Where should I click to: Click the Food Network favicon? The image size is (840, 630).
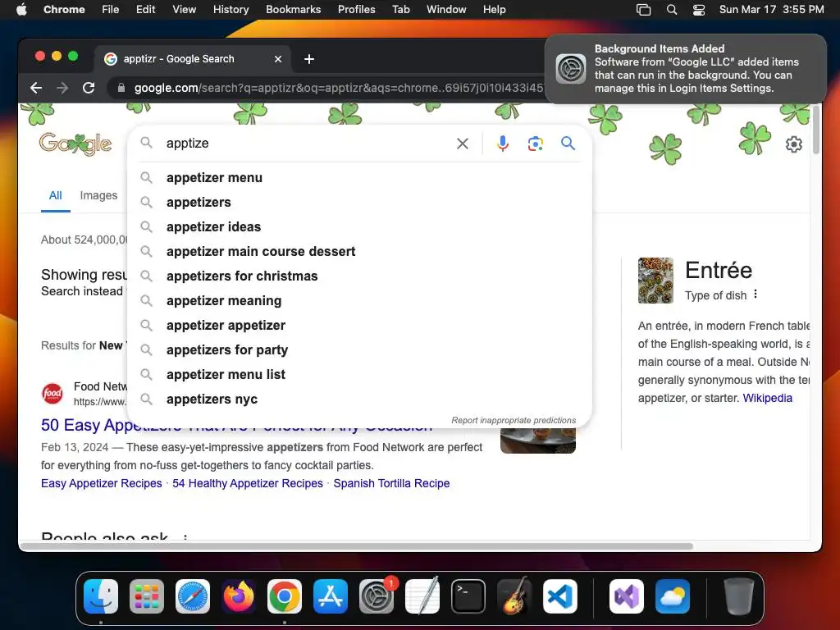[x=52, y=394]
